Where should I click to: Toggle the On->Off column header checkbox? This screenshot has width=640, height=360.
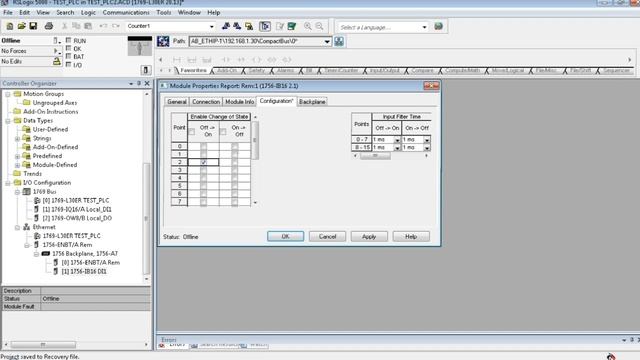coord(223,132)
